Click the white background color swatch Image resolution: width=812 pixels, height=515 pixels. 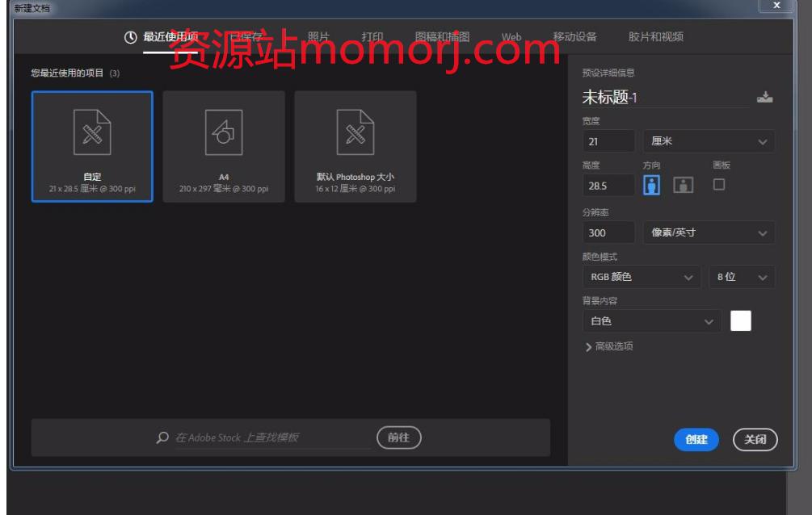740,320
